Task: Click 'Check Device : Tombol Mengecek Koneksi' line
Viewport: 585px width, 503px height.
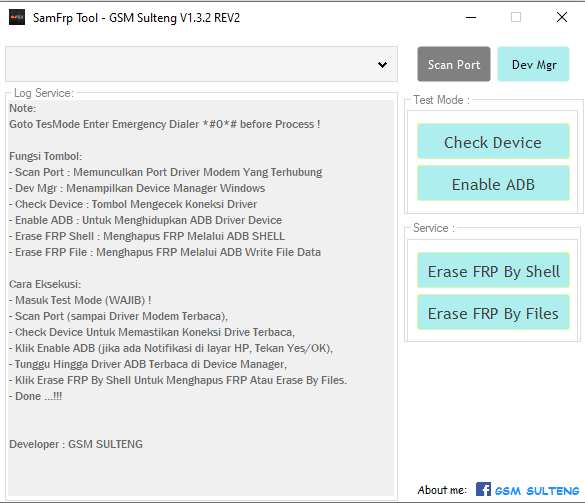Action: 133,204
